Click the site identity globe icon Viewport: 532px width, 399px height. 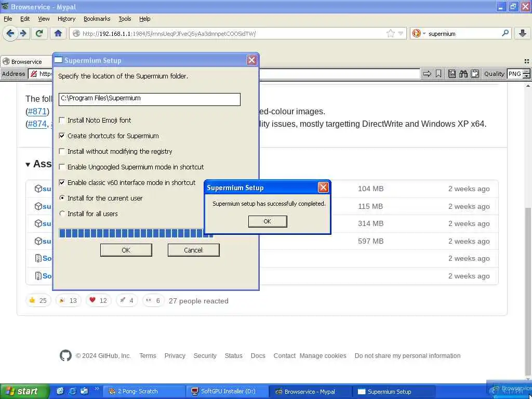tap(76, 33)
